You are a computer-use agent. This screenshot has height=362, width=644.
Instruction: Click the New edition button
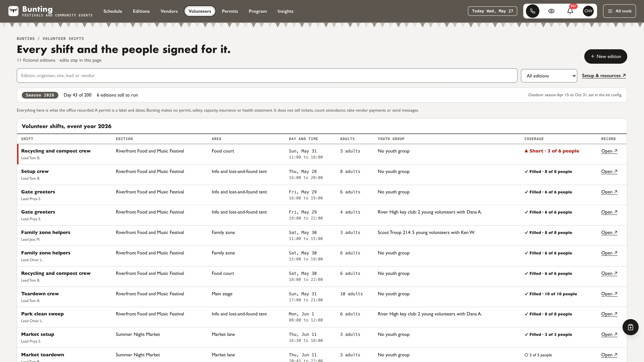pyautogui.click(x=605, y=56)
